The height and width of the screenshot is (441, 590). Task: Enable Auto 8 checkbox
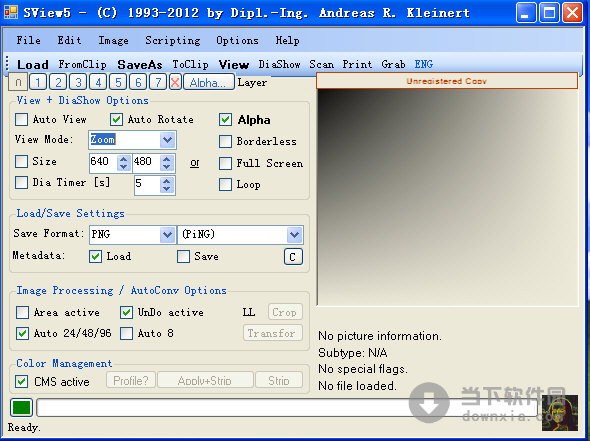pos(126,333)
